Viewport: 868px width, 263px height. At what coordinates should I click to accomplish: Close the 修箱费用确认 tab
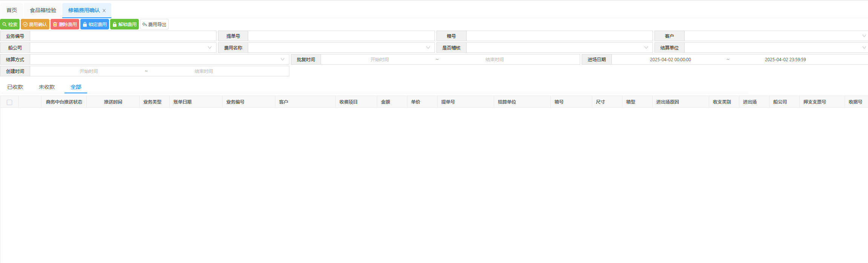[x=104, y=11]
